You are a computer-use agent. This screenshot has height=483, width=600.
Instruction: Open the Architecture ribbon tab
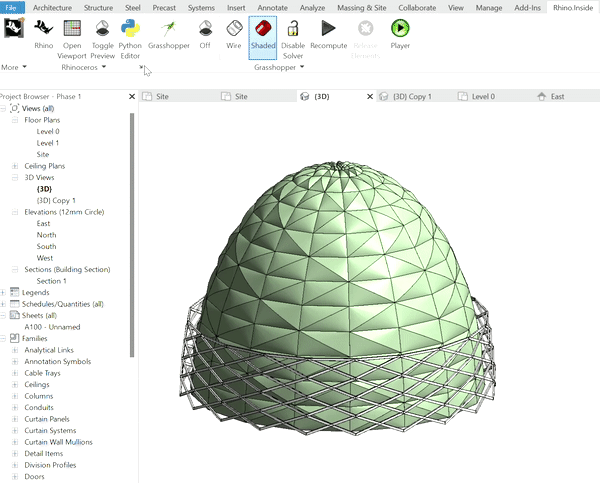click(x=51, y=7)
